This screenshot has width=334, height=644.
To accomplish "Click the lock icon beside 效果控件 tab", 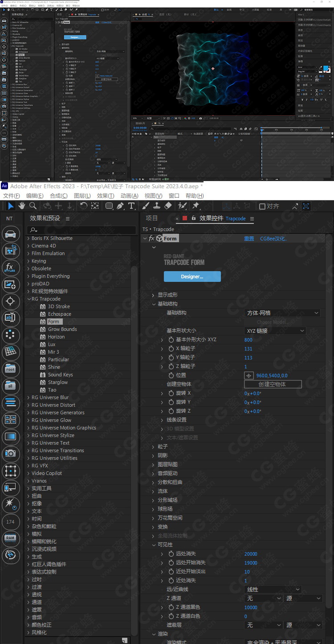I will (x=193, y=218).
